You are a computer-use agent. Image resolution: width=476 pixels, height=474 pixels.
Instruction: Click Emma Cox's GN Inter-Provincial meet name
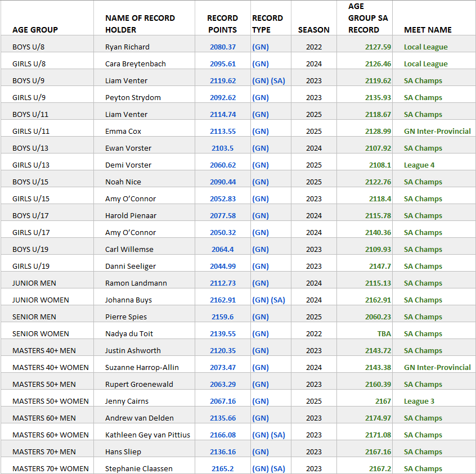[437, 132]
